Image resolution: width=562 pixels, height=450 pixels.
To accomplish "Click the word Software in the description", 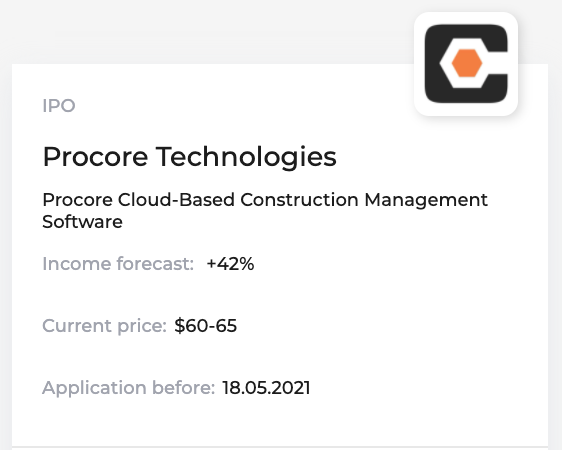I will tap(82, 221).
